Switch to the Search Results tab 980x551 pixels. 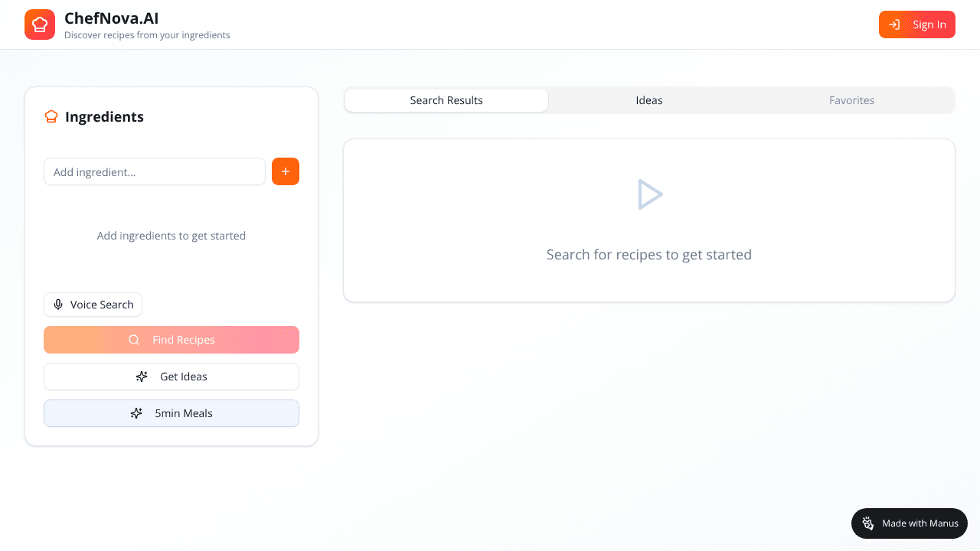click(446, 100)
